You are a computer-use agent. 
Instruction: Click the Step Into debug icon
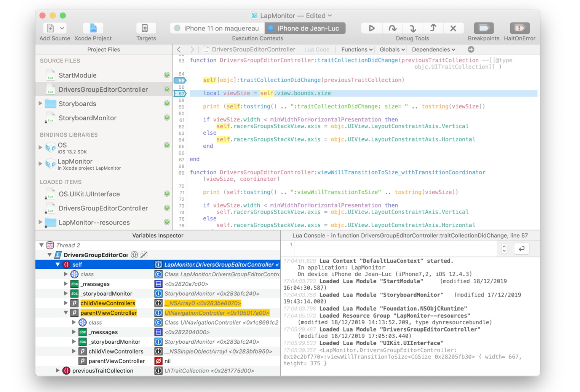(x=413, y=28)
